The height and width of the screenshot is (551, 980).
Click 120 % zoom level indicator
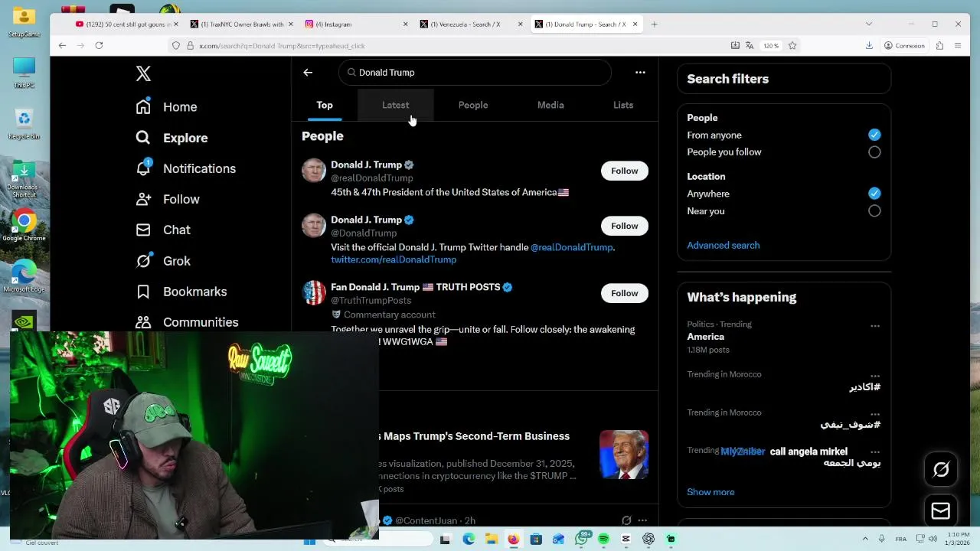tap(770, 46)
